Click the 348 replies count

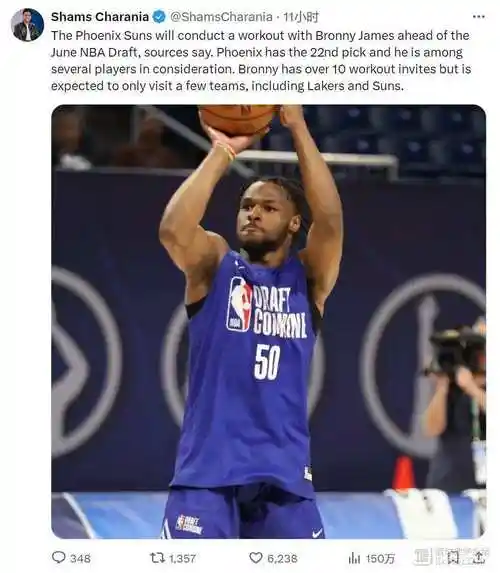pyautogui.click(x=80, y=558)
